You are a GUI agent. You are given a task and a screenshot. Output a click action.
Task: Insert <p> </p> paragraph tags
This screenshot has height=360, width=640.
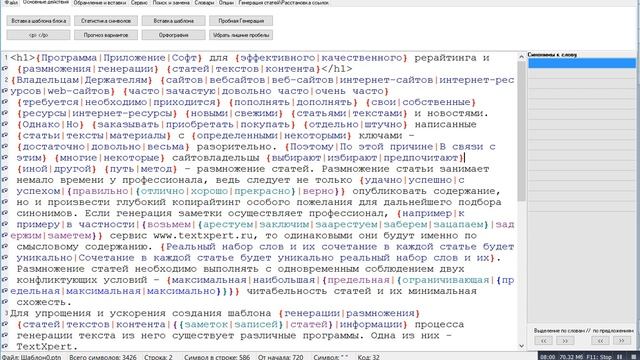coord(38,35)
